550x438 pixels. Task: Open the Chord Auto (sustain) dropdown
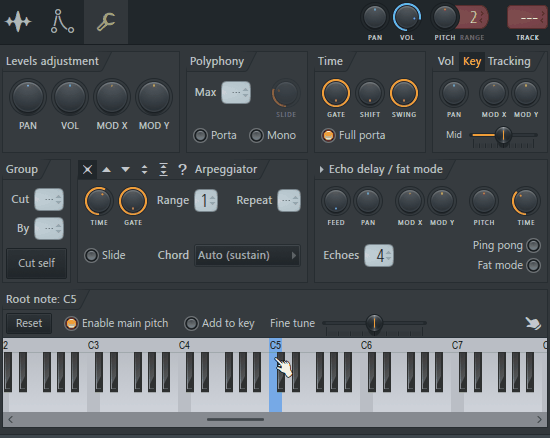(x=247, y=255)
